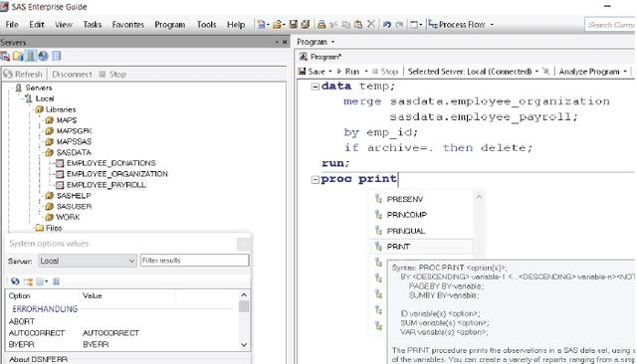
Task: Click the Redo arrow icon
Action: [x=400, y=25]
